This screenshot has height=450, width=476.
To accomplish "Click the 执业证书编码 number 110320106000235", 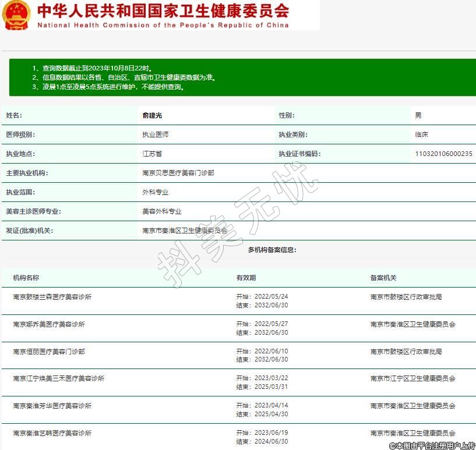I will [x=443, y=154].
